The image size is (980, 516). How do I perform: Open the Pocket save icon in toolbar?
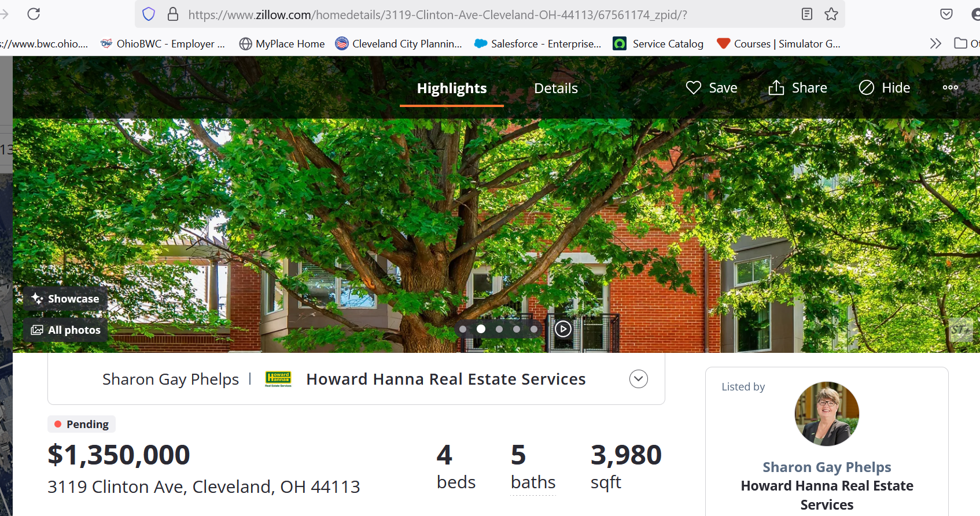946,14
